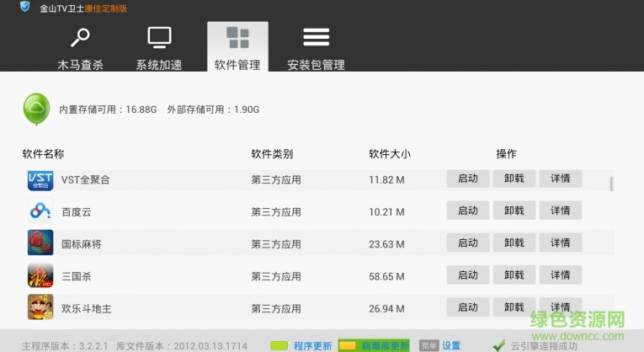Click the 11.82 M size value
Image resolution: width=644 pixels, height=352 pixels.
coord(386,180)
